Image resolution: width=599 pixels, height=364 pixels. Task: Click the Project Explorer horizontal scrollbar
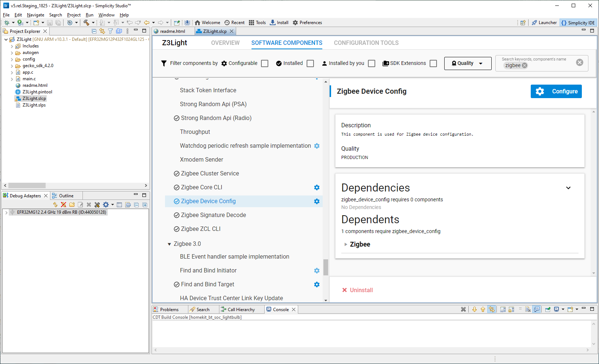[27, 186]
